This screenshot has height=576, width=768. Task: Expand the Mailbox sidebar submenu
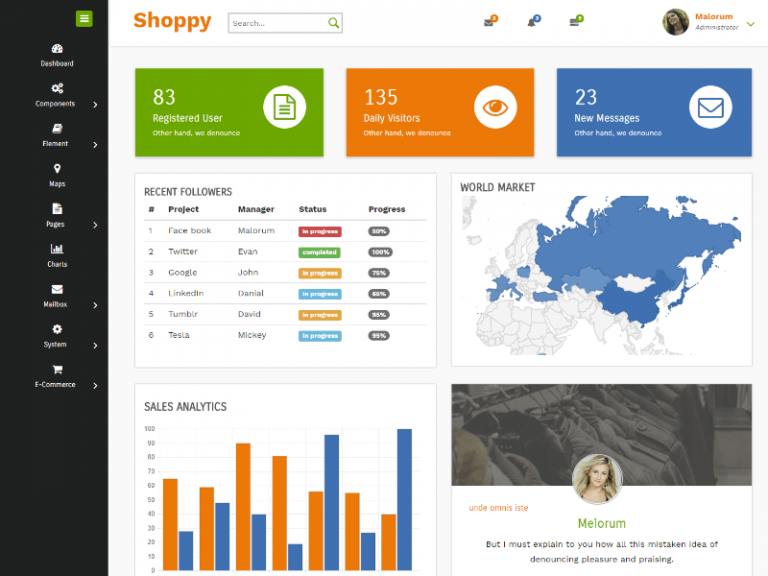point(95,305)
